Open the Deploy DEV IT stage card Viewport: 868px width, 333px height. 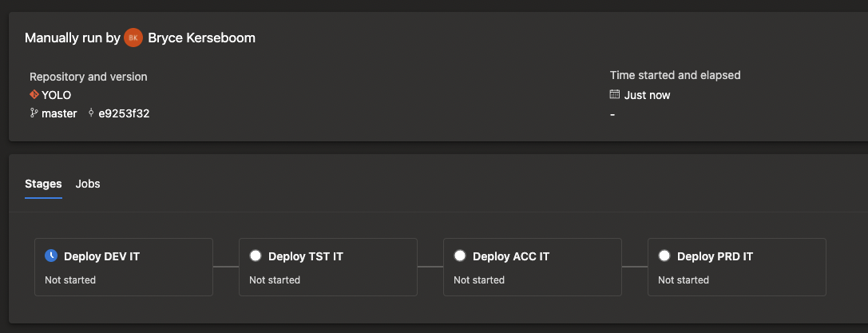click(x=124, y=267)
